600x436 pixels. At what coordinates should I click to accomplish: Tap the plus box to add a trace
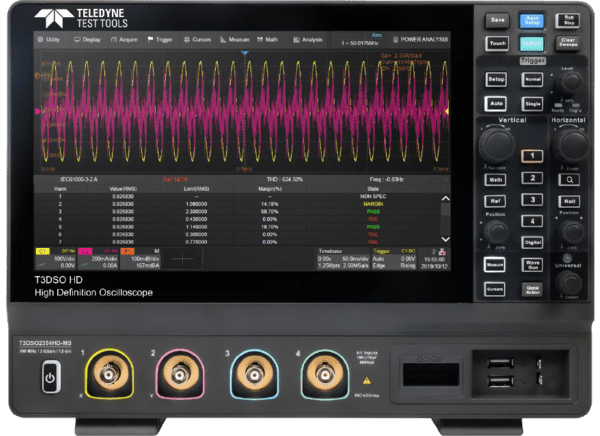click(x=183, y=259)
